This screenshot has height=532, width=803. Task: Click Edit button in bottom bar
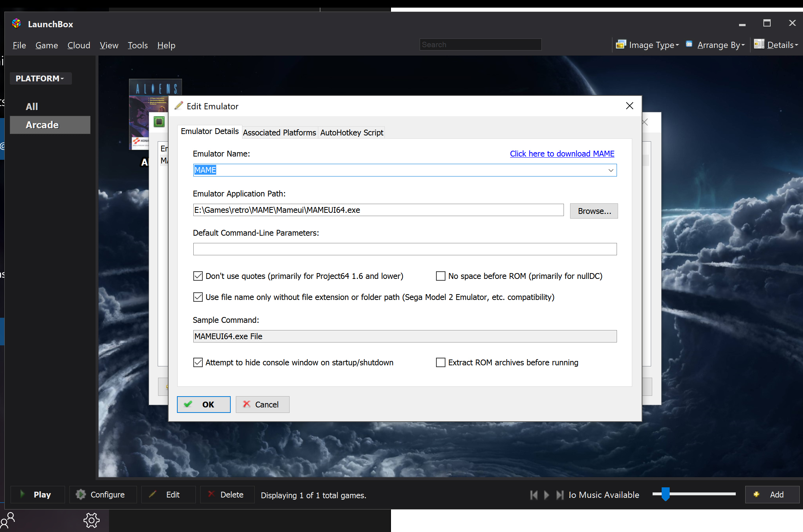168,495
